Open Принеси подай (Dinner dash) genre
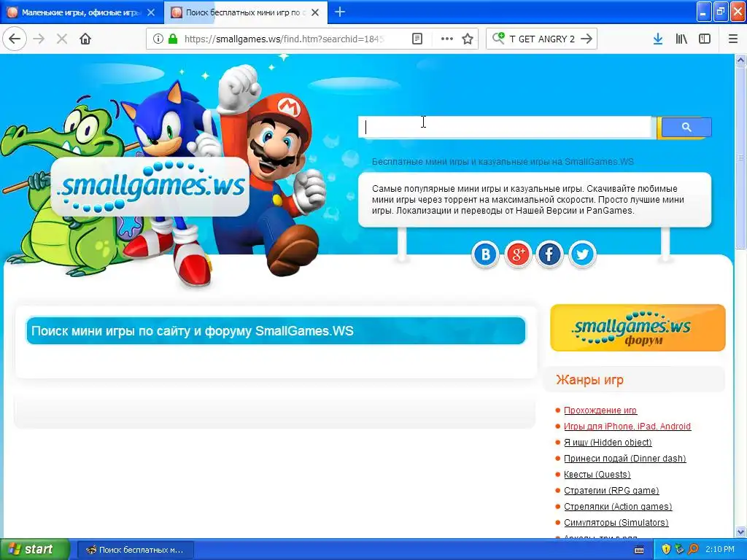Image resolution: width=747 pixels, height=560 pixels. tap(625, 459)
